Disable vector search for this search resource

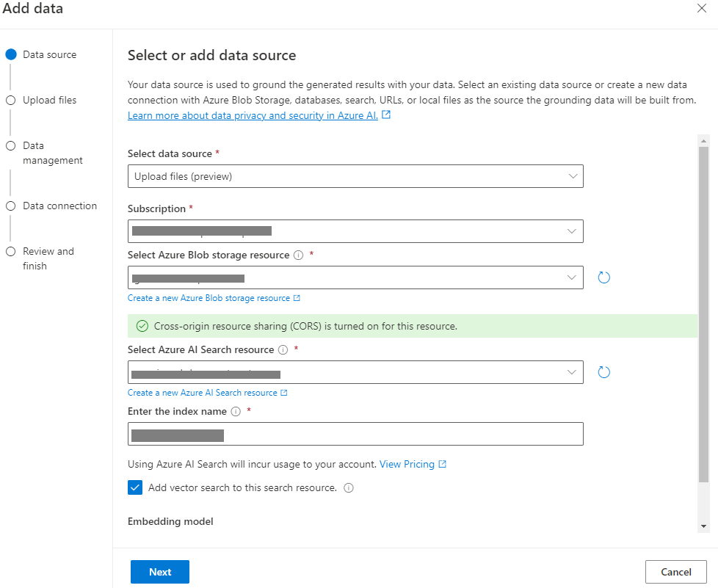tap(134, 487)
